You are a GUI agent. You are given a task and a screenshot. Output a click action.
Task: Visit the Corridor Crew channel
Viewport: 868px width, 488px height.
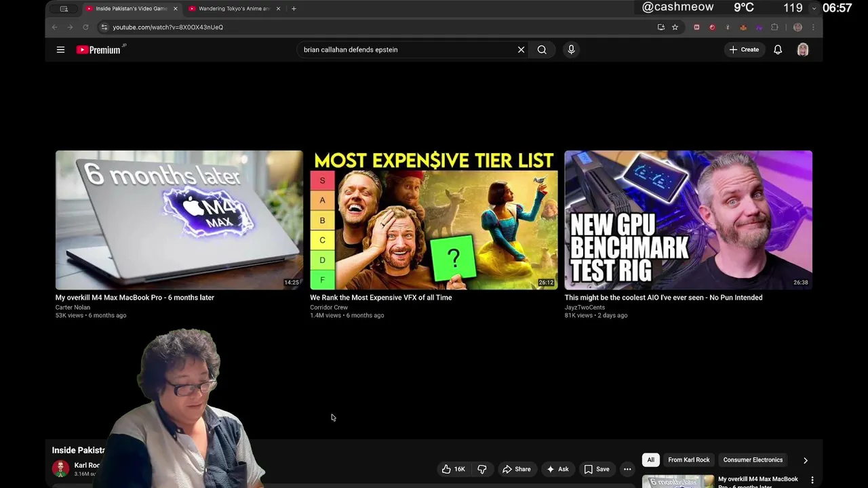(x=329, y=308)
